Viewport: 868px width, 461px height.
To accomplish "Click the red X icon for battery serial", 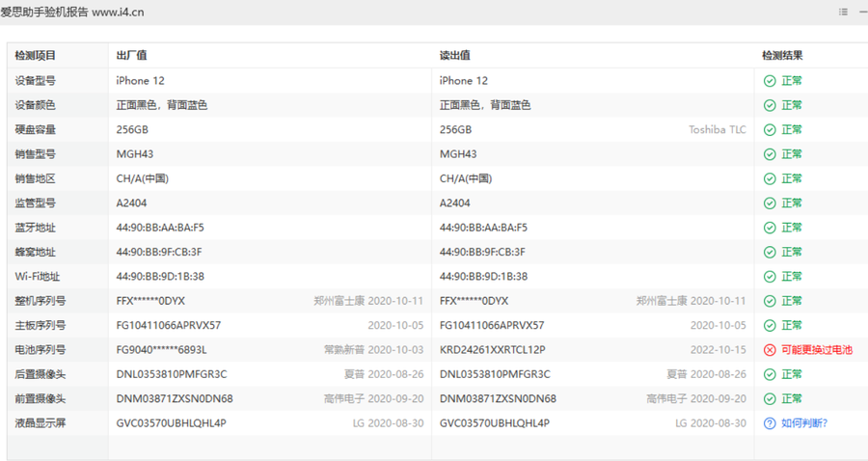I will (x=769, y=350).
